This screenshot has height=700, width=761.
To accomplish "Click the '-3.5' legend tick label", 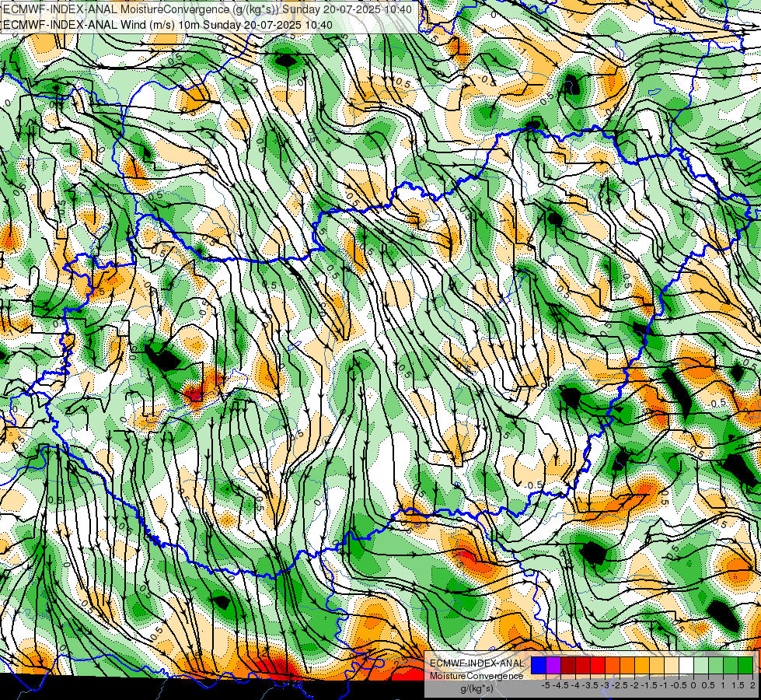I will [x=590, y=685].
